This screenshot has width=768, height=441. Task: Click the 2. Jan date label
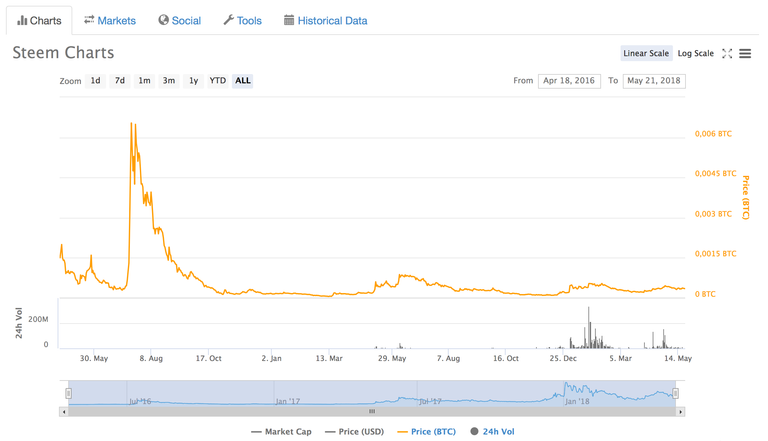point(271,359)
